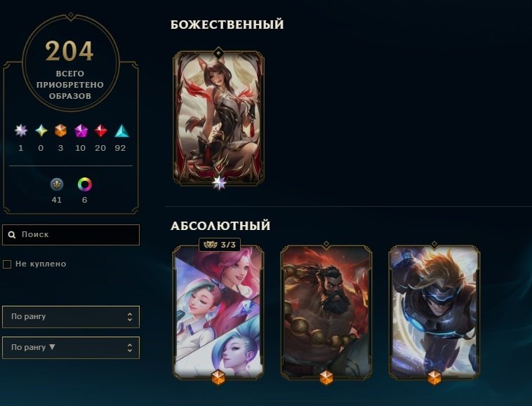Click the "Абсолютный" section heading
The image size is (532, 406).
pos(220,226)
